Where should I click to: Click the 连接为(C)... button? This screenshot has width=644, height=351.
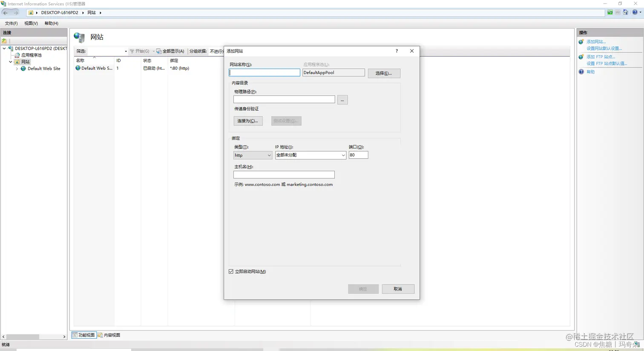(248, 121)
